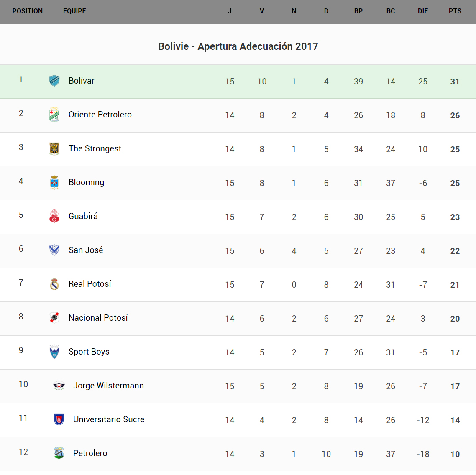Click the POSITION column header

click(x=28, y=11)
